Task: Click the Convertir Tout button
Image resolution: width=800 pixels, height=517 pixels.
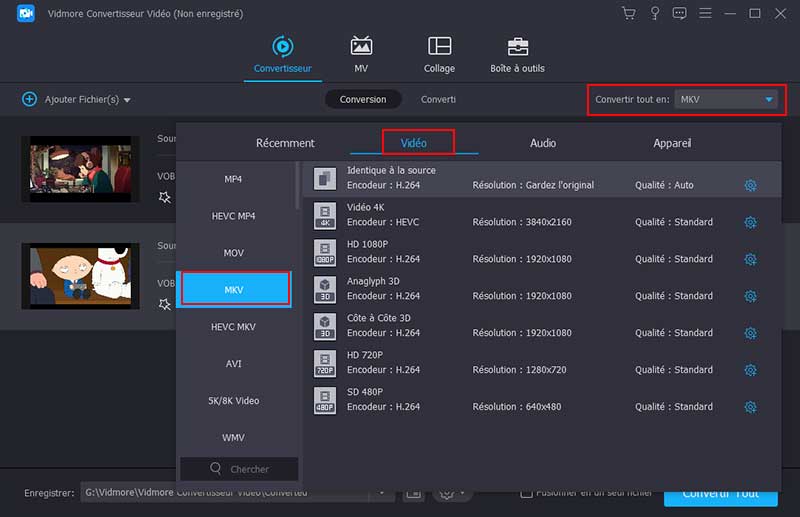Action: click(x=720, y=494)
